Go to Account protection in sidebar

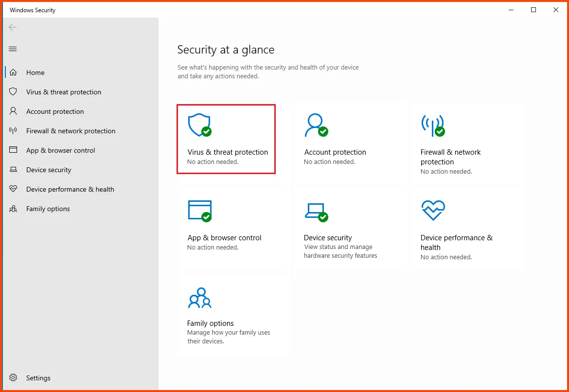[x=55, y=111]
